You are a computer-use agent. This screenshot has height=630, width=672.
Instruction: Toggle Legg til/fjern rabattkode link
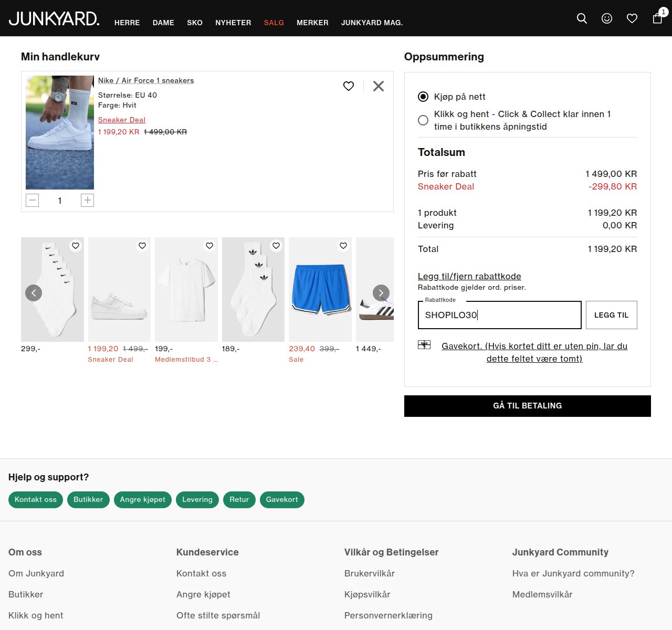(x=469, y=276)
